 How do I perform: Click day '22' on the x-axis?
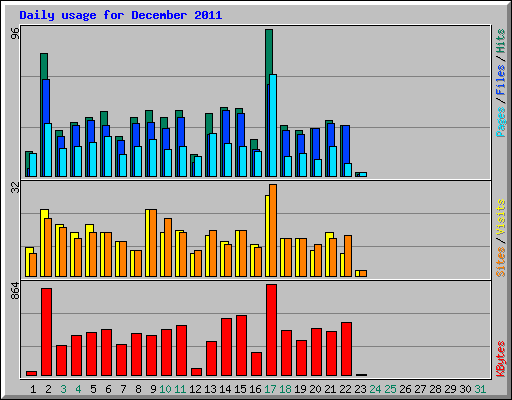pyautogui.click(x=345, y=389)
